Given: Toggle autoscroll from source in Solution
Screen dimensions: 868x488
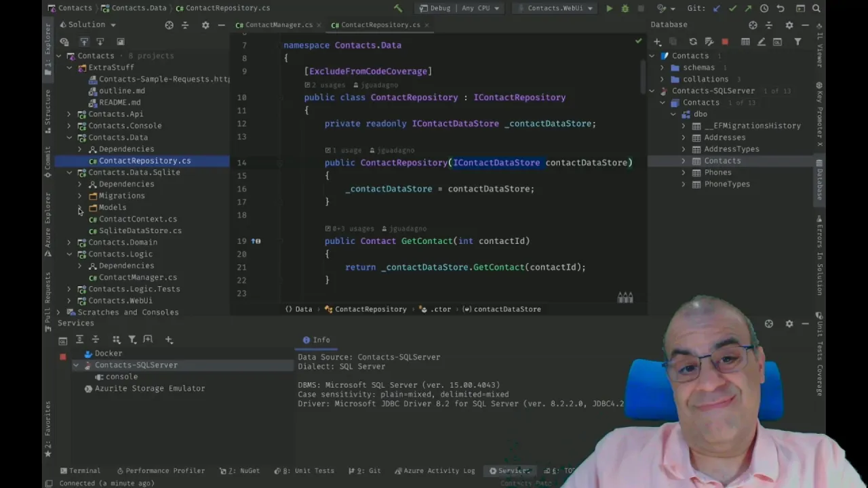Looking at the screenshot, I should point(100,41).
